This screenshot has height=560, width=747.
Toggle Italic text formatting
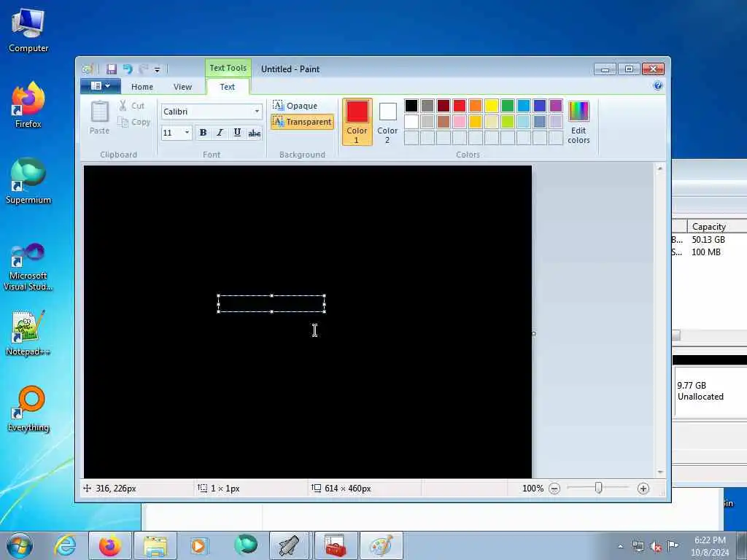pyautogui.click(x=220, y=133)
